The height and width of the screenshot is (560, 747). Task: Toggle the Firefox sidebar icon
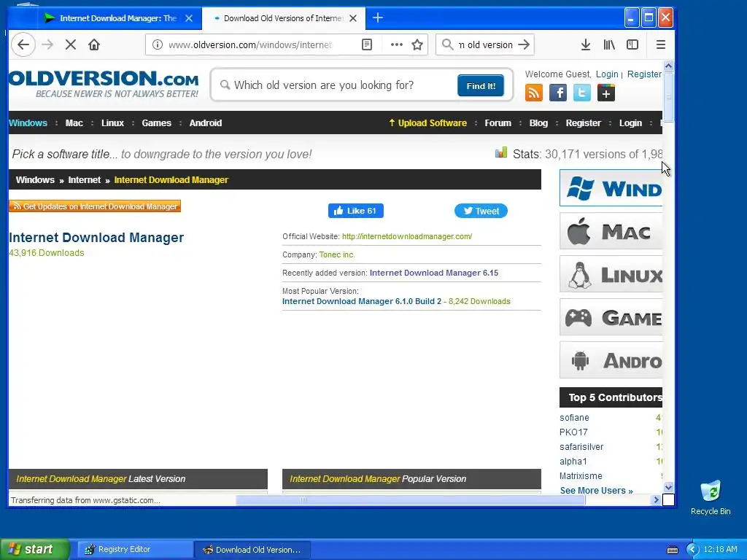[632, 44]
